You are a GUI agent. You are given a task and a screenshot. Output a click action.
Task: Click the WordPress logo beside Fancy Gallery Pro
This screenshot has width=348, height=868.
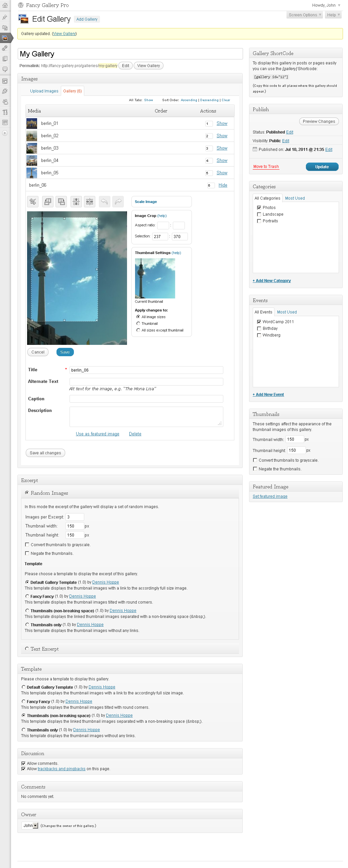coord(21,5)
